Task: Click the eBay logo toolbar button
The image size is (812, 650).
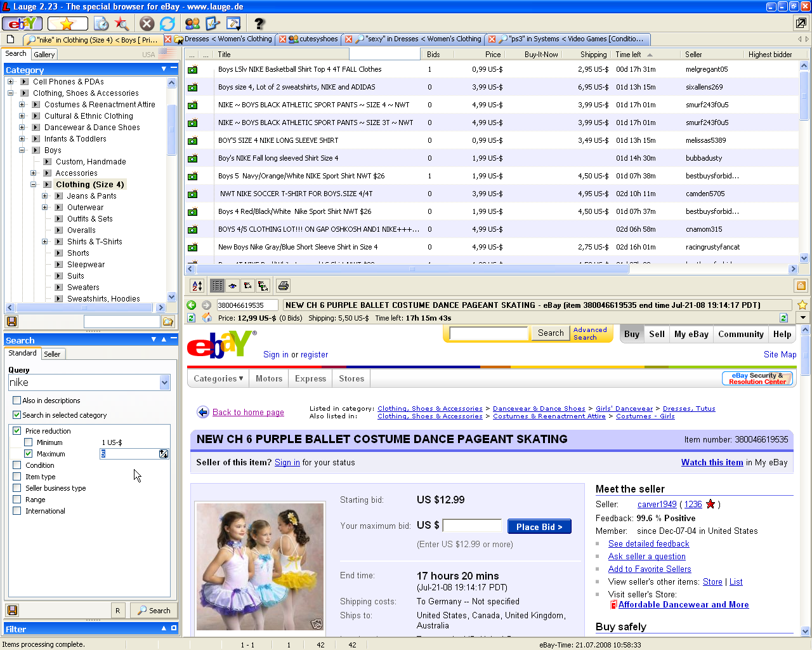Action: [22, 24]
